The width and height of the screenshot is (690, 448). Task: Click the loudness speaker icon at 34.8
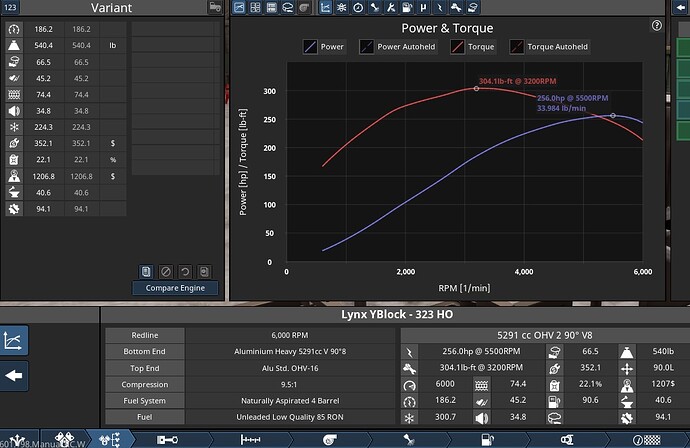pyautogui.click(x=14, y=111)
